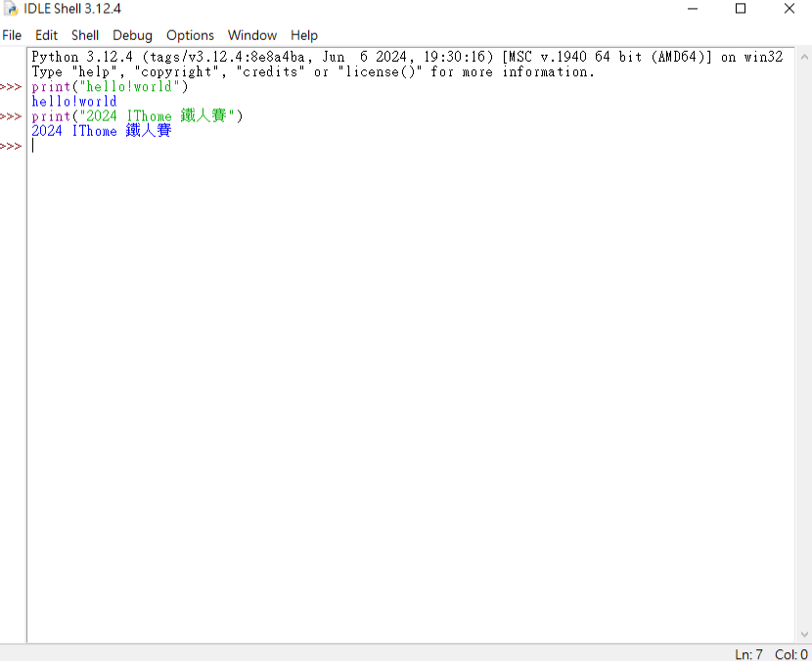
Task: Click the >>> prompt beside 2024 IThome print
Action: click(11, 116)
